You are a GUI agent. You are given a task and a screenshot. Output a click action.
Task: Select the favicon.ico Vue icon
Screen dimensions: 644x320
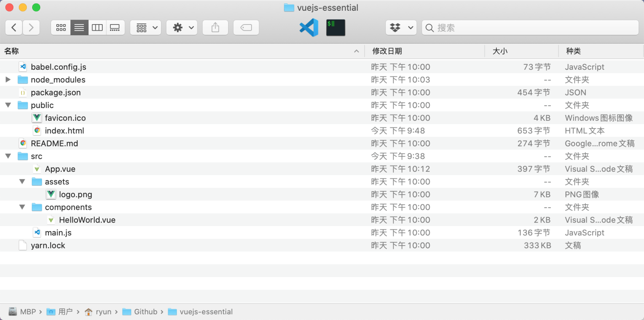tap(37, 118)
